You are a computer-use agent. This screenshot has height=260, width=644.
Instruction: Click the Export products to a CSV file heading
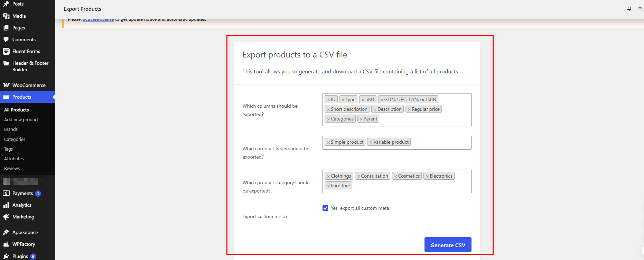coord(295,55)
